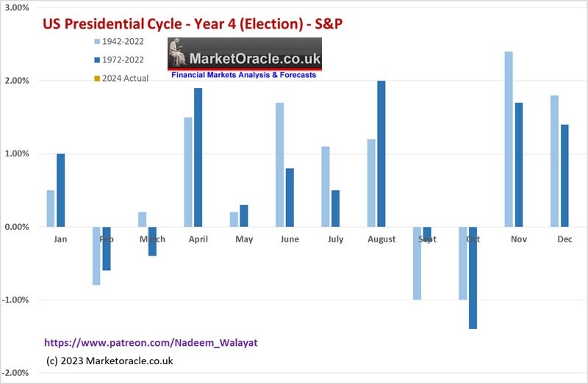This screenshot has width=588, height=384.
Task: Select the 1942-2022 light blue legend swatch
Action: pos(97,42)
